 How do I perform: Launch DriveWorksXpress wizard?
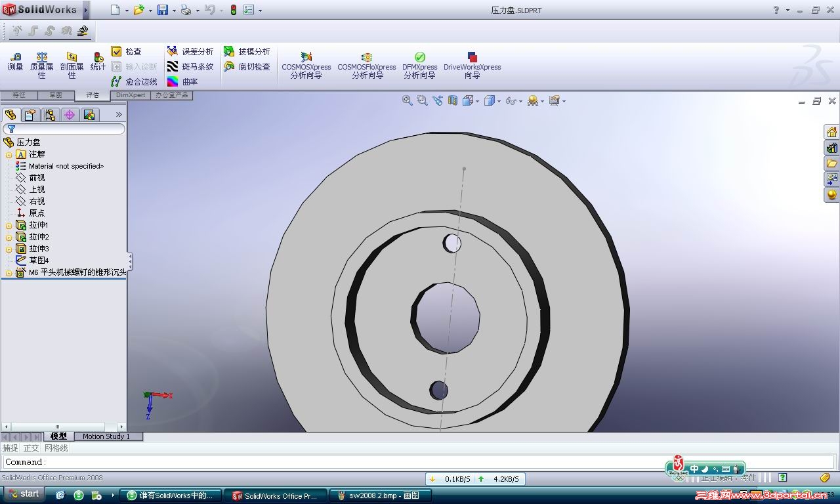click(472, 66)
